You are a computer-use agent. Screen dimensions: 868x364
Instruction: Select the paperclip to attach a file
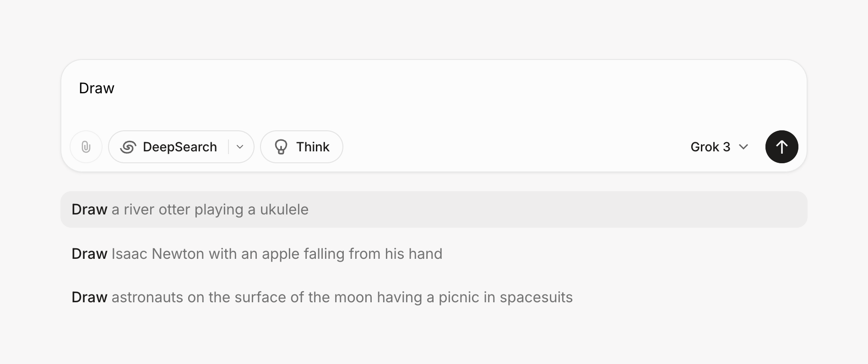pos(86,147)
